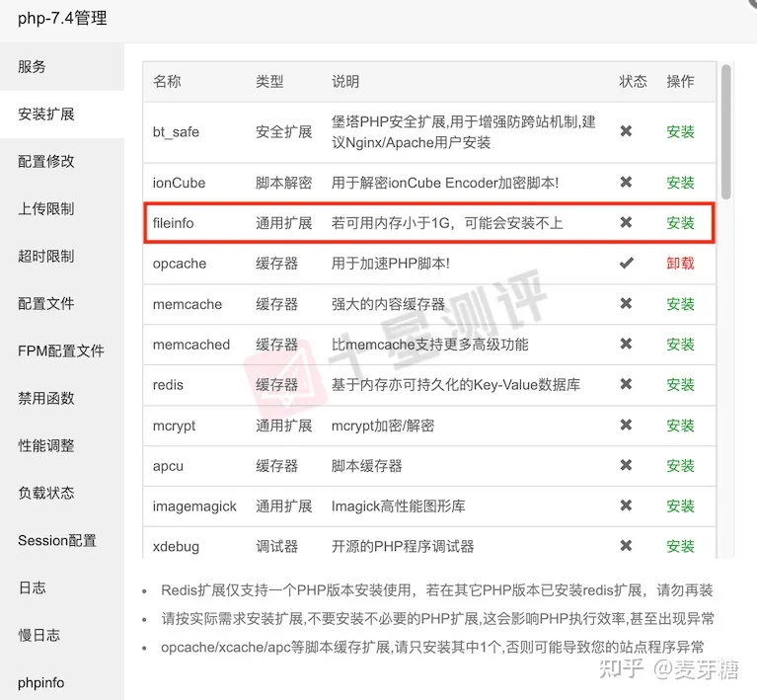The height and width of the screenshot is (700, 757).
Task: Click the X status icon for ionCube
Action: (x=626, y=182)
